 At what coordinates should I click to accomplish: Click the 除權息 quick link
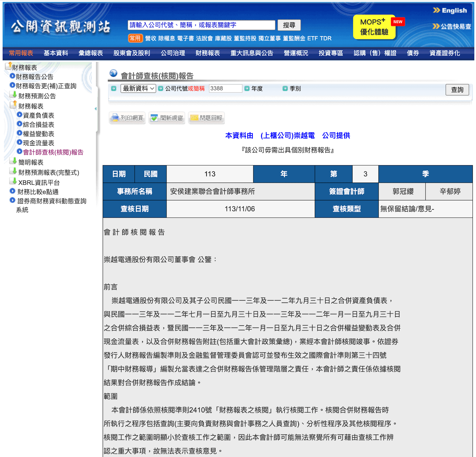pos(167,38)
